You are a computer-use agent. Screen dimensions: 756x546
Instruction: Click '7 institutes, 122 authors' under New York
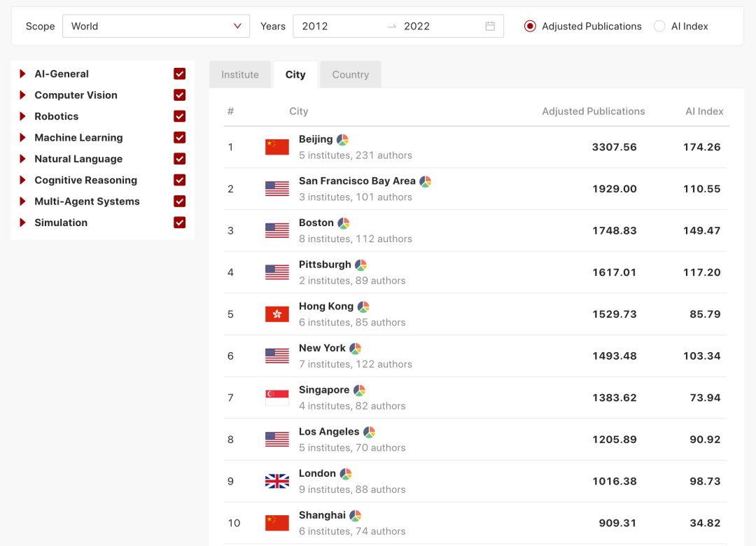point(356,364)
